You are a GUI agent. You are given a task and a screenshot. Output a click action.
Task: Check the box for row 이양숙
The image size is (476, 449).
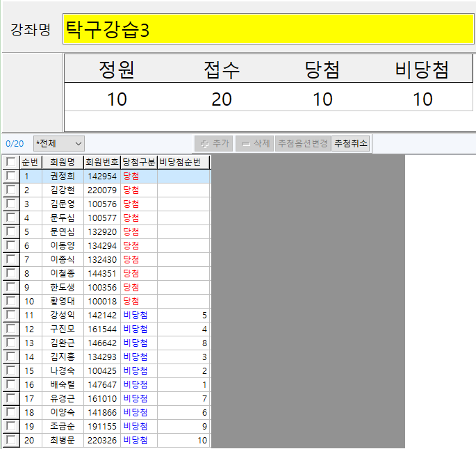11,412
